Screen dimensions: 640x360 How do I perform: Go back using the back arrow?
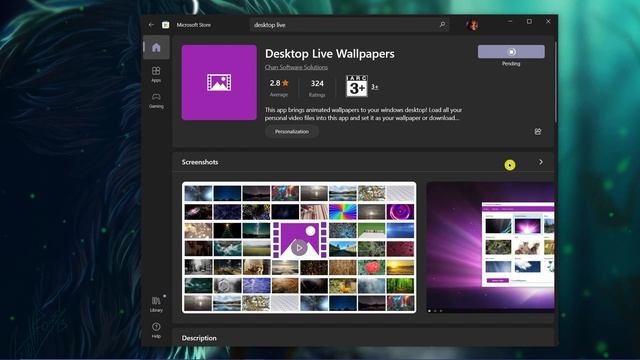coord(151,25)
